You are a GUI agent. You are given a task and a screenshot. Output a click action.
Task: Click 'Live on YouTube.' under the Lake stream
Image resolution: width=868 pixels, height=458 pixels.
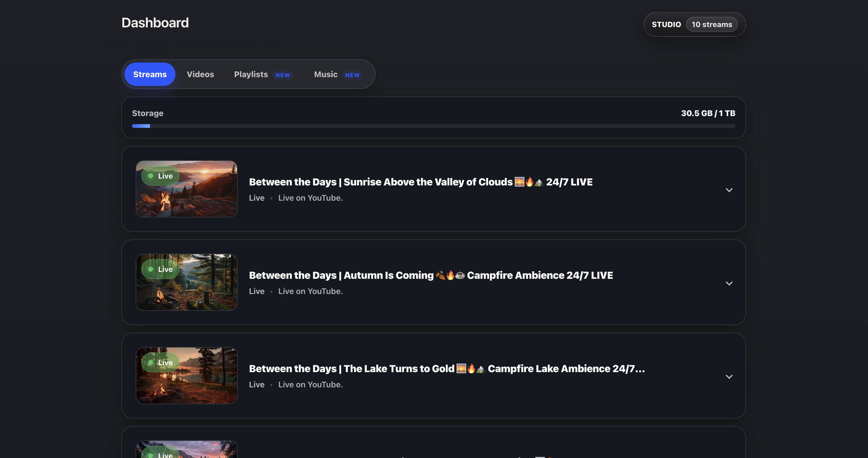(x=310, y=385)
